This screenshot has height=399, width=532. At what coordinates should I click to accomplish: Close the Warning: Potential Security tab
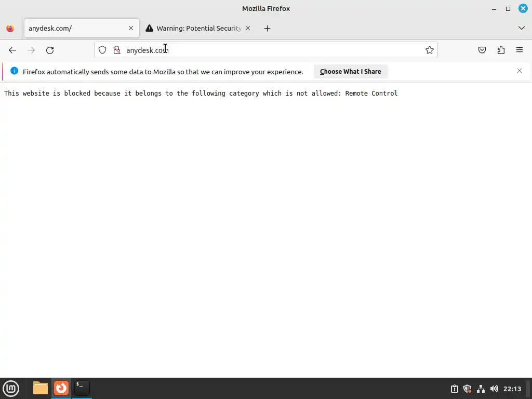click(248, 28)
